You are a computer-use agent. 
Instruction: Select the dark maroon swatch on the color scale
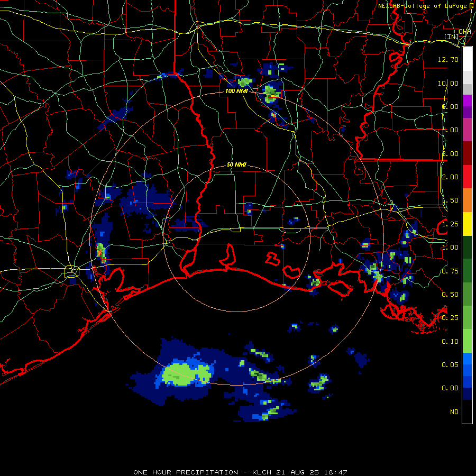467,153
